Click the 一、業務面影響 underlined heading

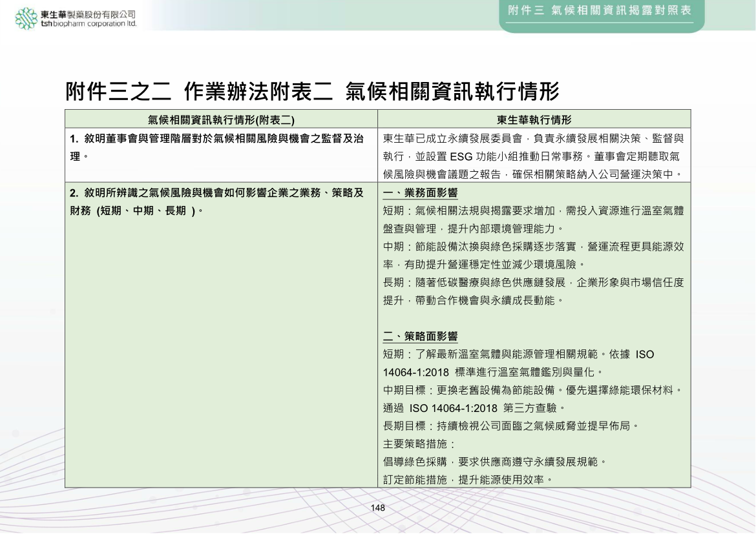420,193
